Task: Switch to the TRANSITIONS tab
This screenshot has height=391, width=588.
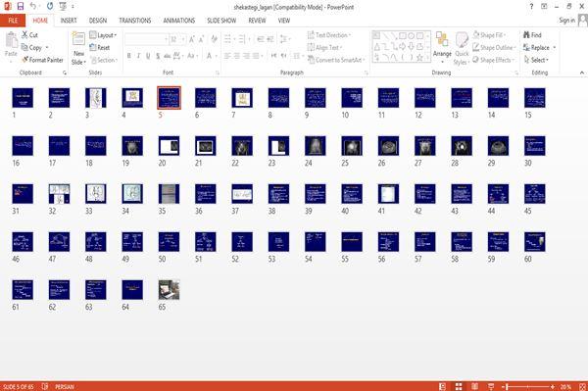Action: click(x=134, y=21)
